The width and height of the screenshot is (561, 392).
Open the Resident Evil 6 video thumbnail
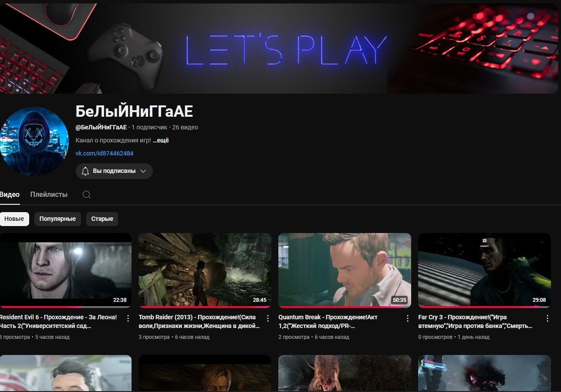click(x=65, y=270)
